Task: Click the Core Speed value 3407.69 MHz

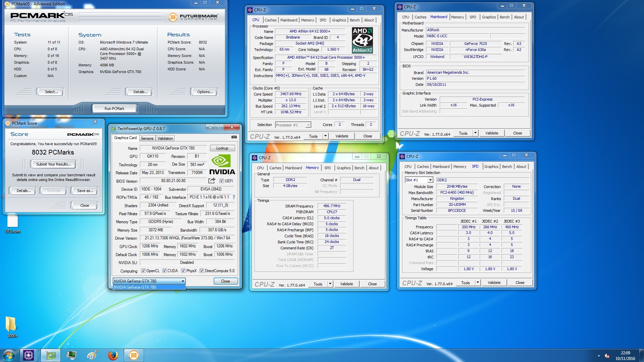Action: click(x=291, y=94)
